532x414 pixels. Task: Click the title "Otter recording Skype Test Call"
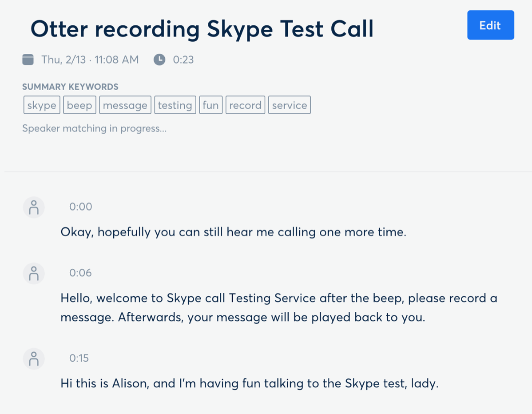point(202,29)
